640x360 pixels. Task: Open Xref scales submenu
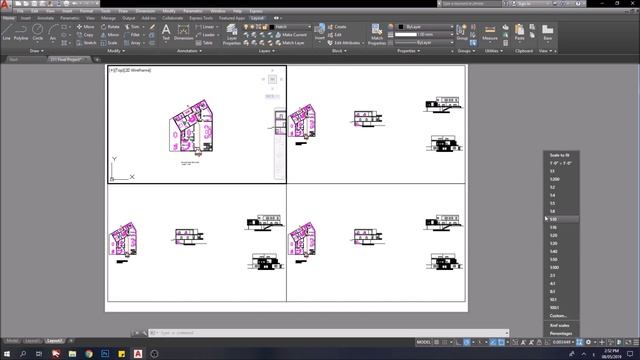pyautogui.click(x=561, y=326)
